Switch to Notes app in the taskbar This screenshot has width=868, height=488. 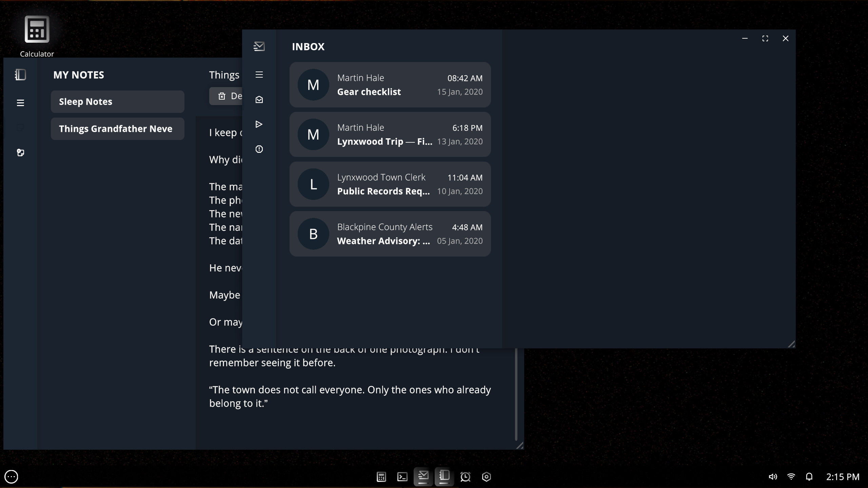click(444, 477)
